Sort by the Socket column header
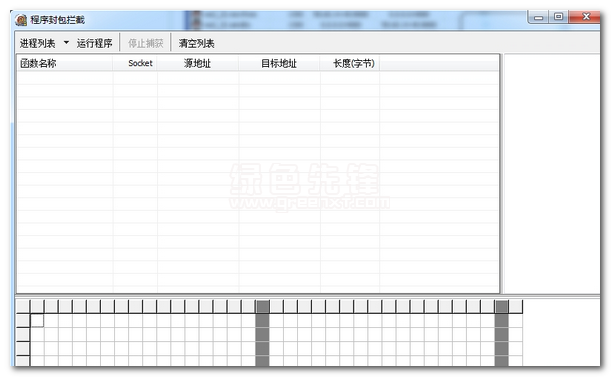The image size is (611, 377). coord(135,63)
